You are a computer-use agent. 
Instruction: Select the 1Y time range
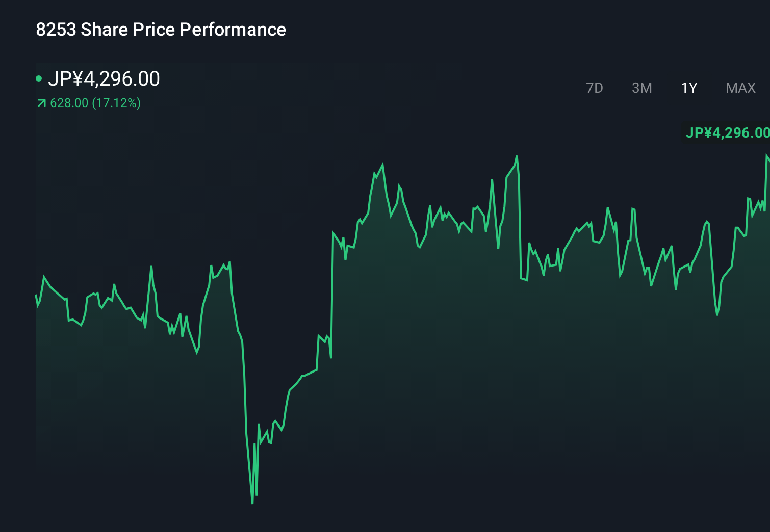[x=688, y=88]
